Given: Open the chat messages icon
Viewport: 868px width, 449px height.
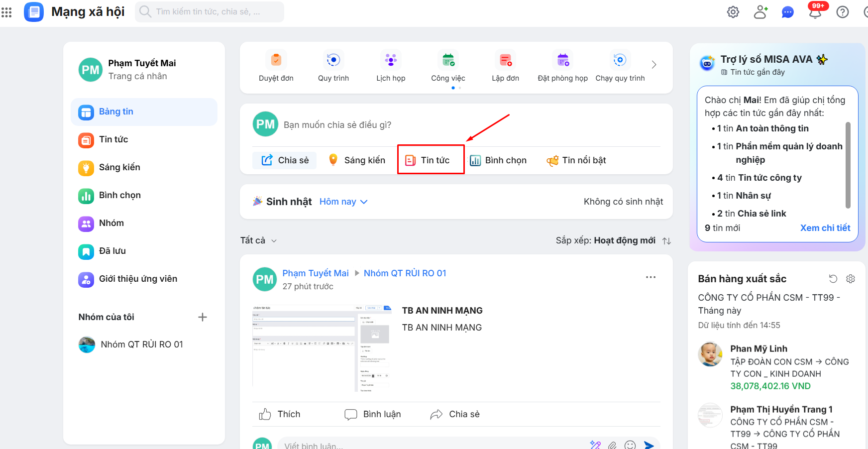Looking at the screenshot, I should coord(787,12).
